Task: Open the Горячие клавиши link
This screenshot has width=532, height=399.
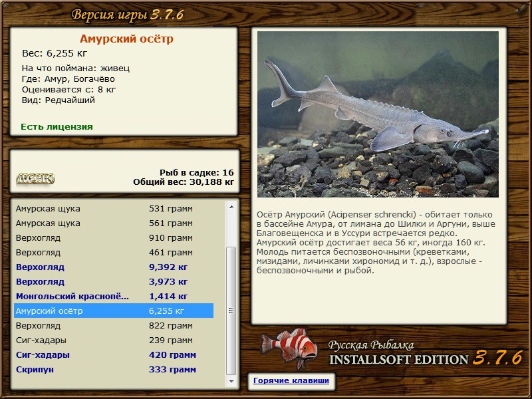Action: click(x=291, y=380)
